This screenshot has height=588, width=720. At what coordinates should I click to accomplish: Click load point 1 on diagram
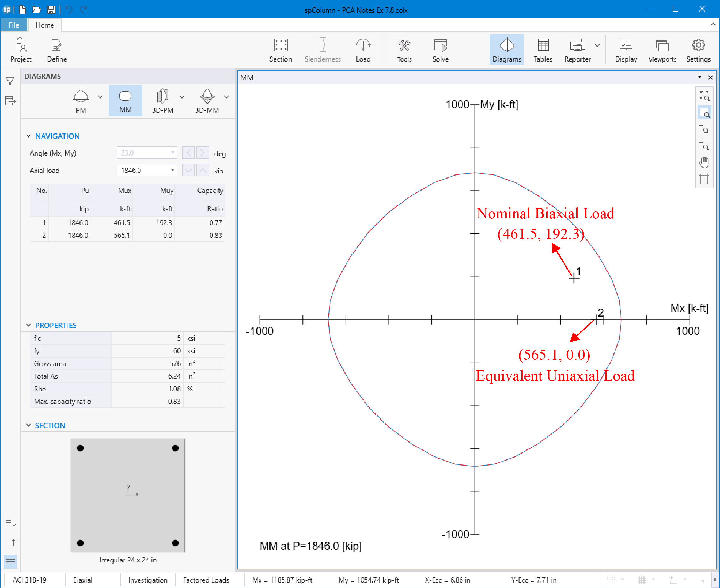[574, 278]
